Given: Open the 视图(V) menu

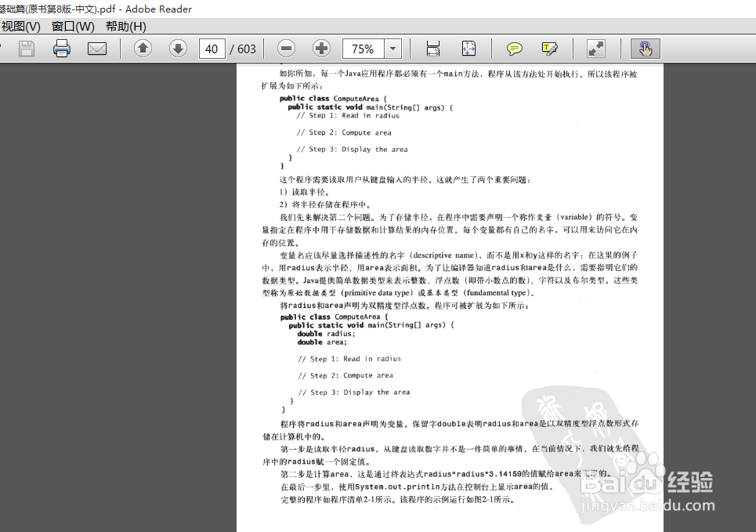Looking at the screenshot, I should click(20, 27).
